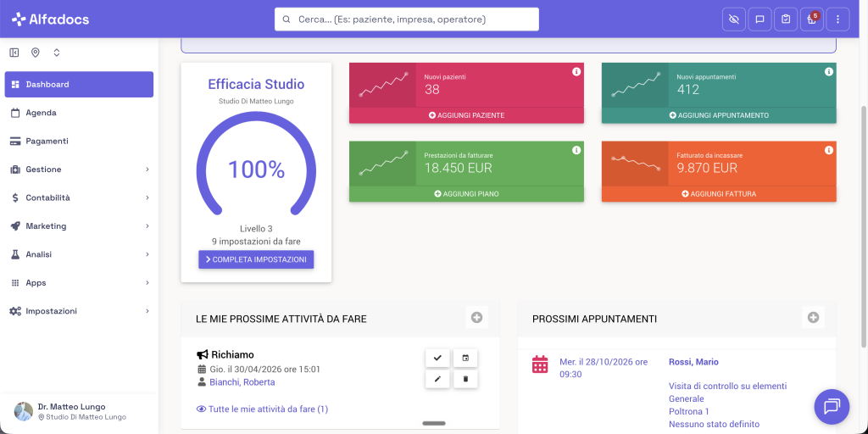Click the Apps grid icon

click(15, 283)
